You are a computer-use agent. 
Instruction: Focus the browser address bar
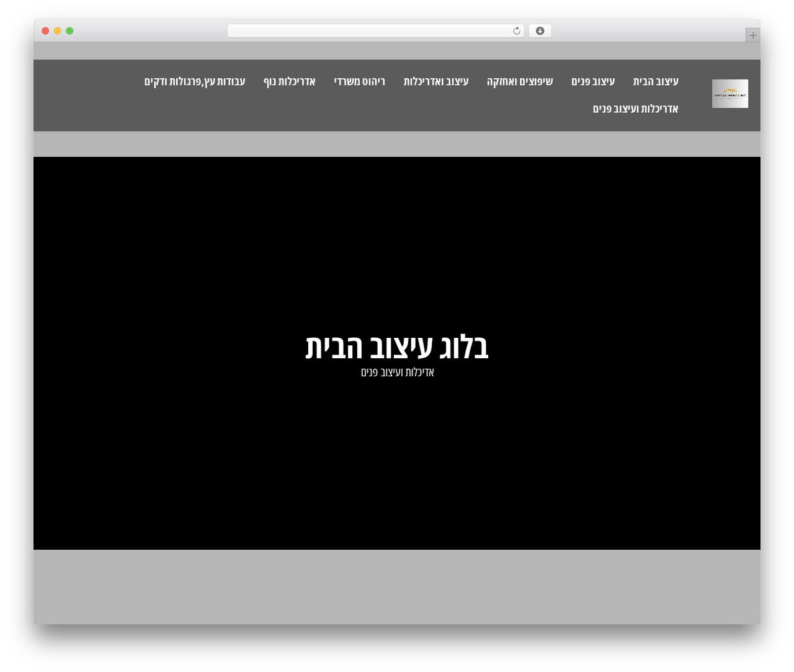376,31
